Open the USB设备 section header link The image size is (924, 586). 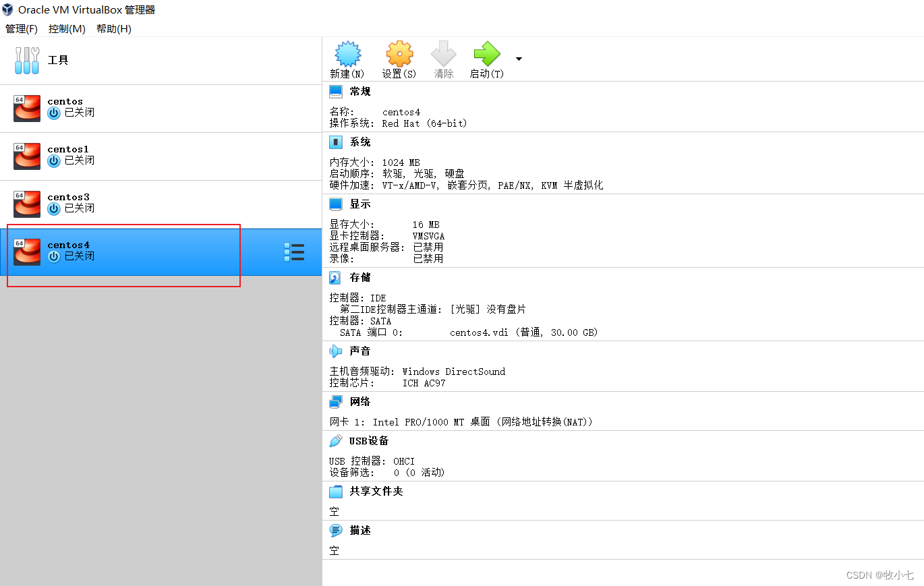(x=369, y=441)
